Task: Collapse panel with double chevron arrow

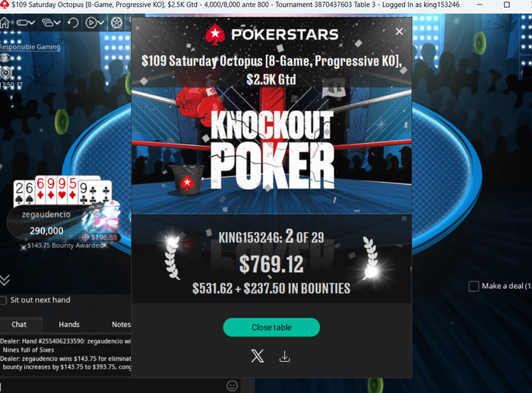Action: click(5, 280)
